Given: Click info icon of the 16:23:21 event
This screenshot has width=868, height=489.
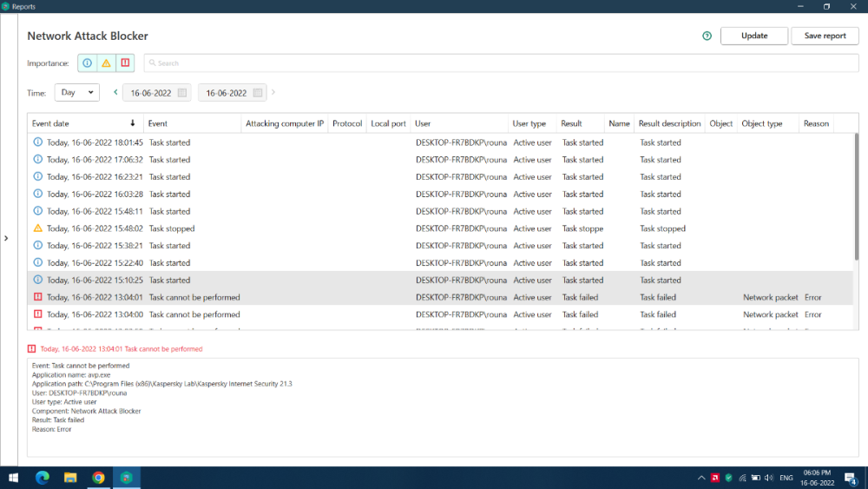Looking at the screenshot, I should coord(37,176).
